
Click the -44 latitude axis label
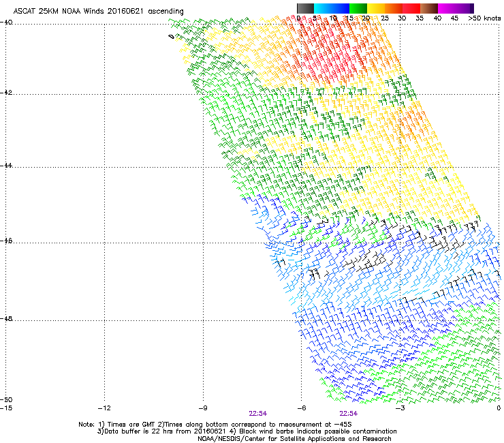tap(6, 166)
